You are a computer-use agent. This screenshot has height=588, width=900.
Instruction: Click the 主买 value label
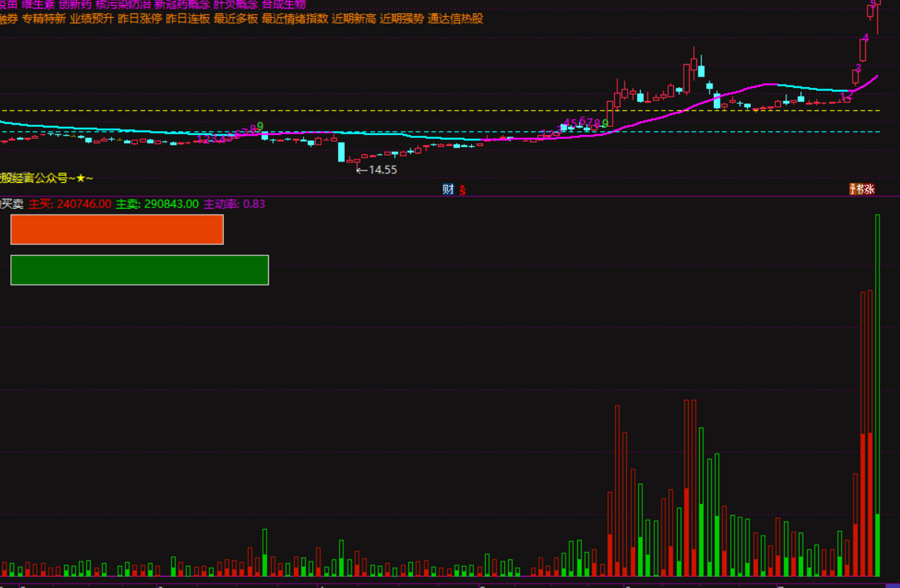(x=70, y=204)
